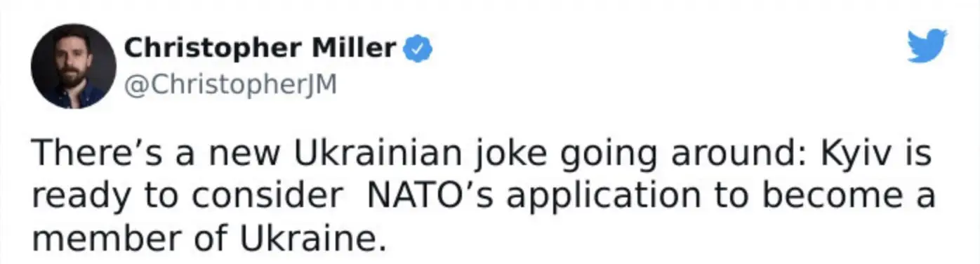Viewport: 980px width, 264px height.
Task: Click the display name Christopher Miller
Action: click(260, 49)
